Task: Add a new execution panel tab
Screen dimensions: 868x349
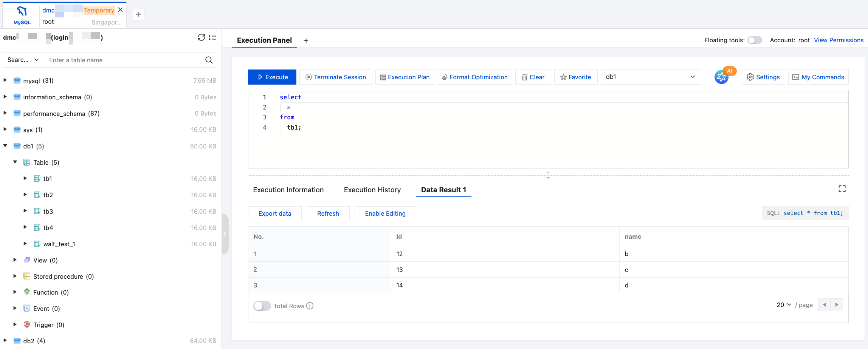Action: (x=306, y=40)
